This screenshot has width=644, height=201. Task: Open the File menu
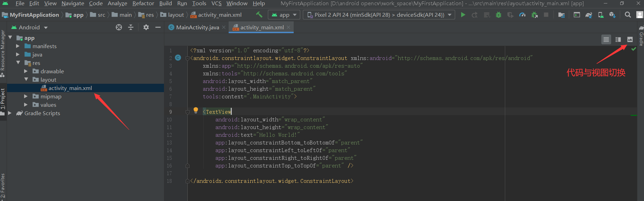pyautogui.click(x=20, y=3)
